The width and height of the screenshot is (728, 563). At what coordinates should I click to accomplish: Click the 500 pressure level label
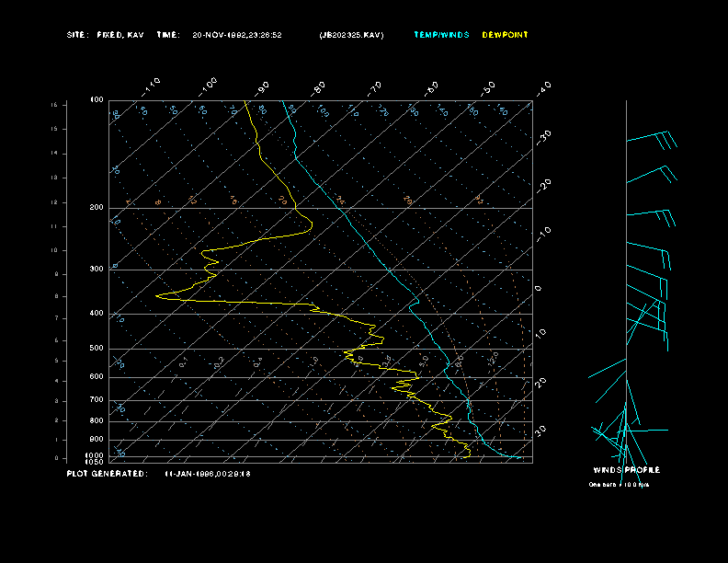(97, 349)
